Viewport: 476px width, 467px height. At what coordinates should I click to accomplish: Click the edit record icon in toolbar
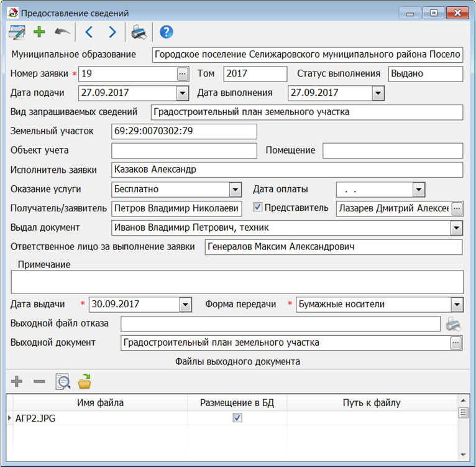pos(16,32)
